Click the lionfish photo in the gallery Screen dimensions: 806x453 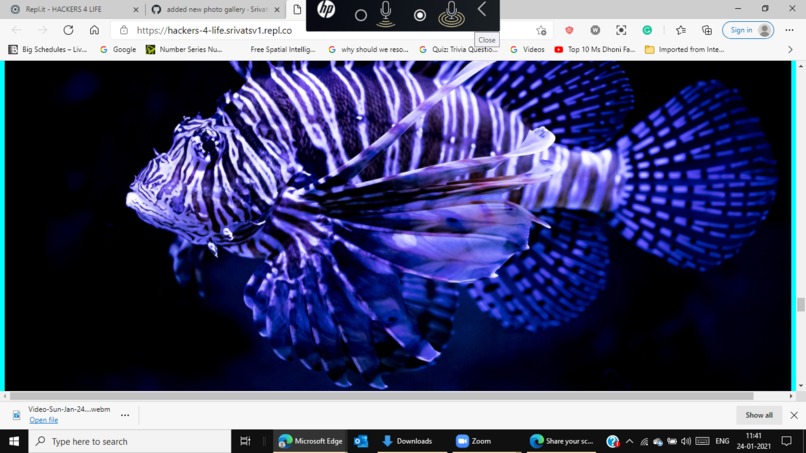click(x=397, y=225)
